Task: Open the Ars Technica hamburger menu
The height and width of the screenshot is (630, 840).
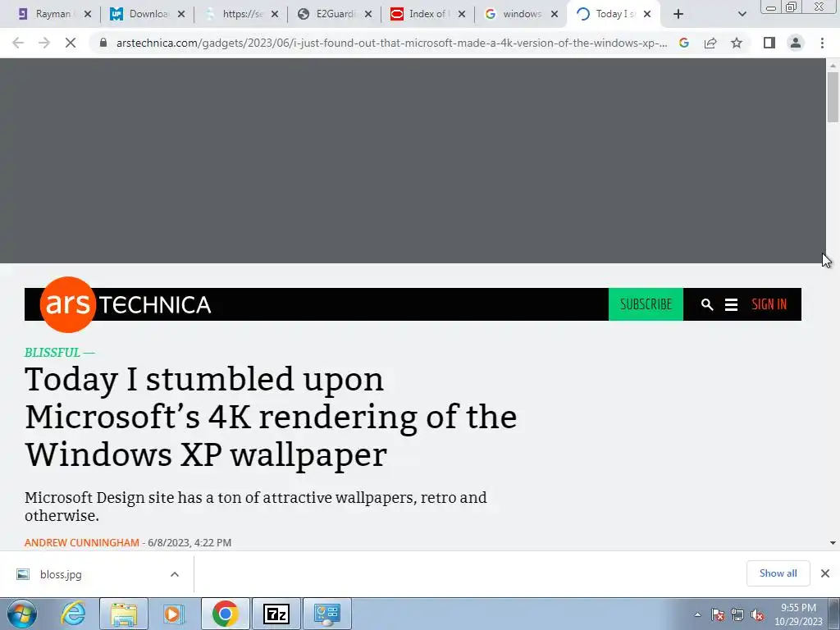Action: [731, 304]
